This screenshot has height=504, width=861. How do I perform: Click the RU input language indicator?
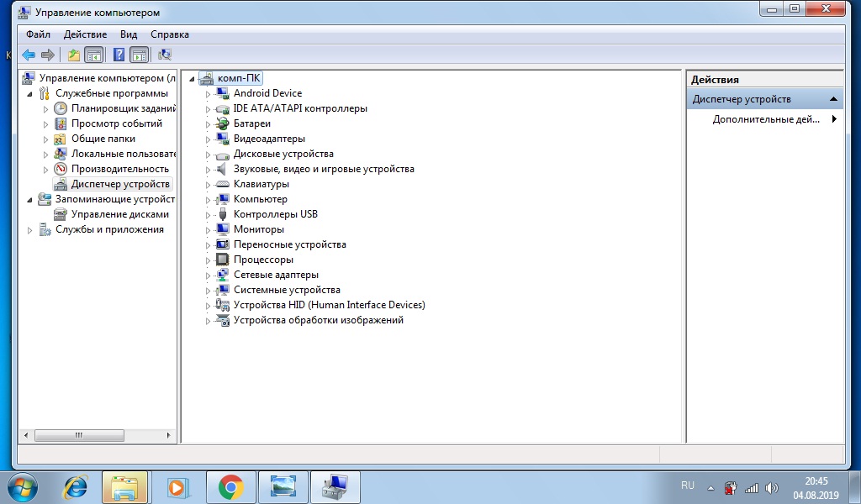pos(687,486)
